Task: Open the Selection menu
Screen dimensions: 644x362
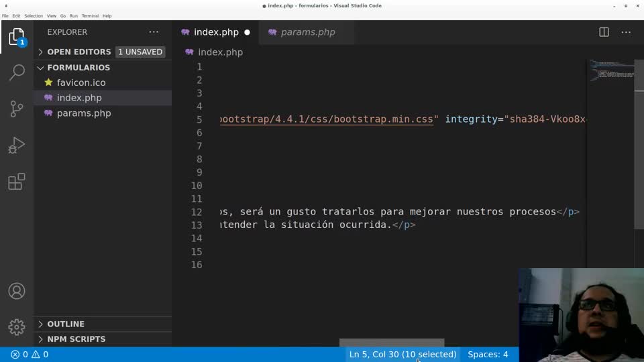Action: point(34,16)
